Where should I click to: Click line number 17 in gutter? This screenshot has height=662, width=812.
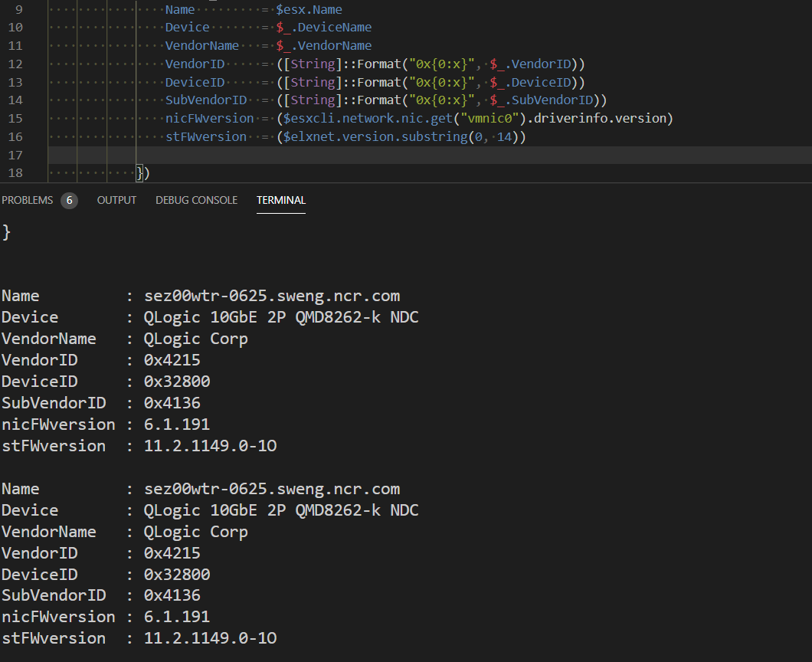15,155
